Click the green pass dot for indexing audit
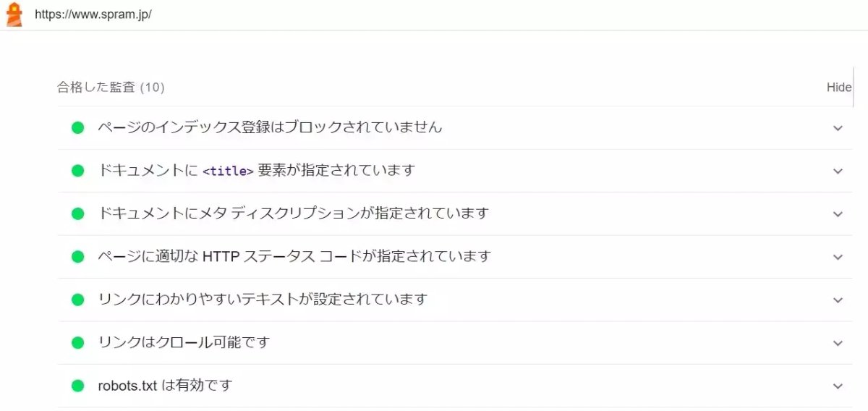This screenshot has height=411, width=868. pyautogui.click(x=78, y=127)
